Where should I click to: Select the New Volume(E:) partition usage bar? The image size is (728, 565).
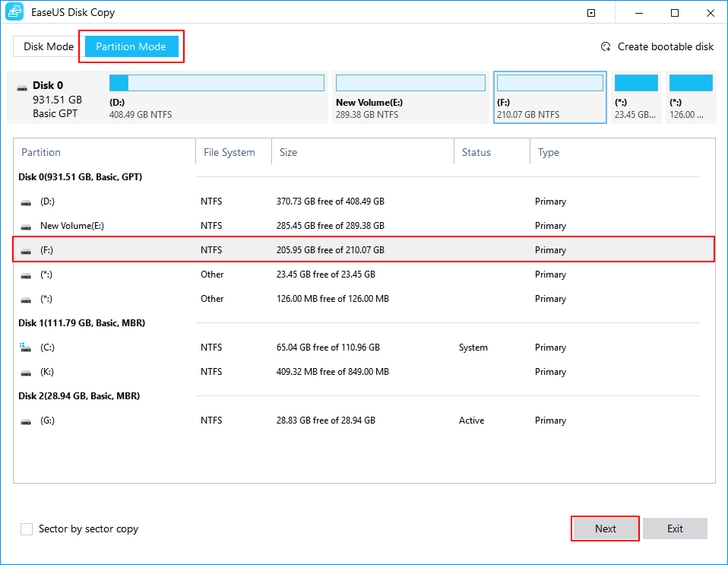[410, 83]
